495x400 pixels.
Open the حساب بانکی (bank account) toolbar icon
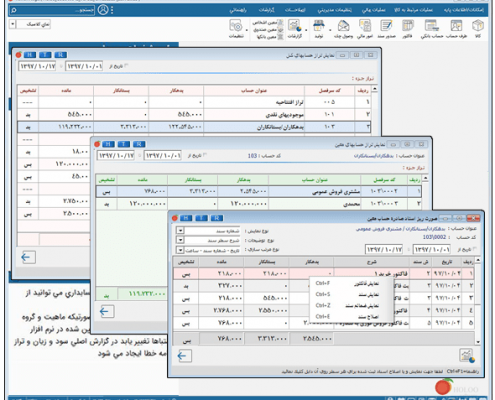click(x=432, y=29)
